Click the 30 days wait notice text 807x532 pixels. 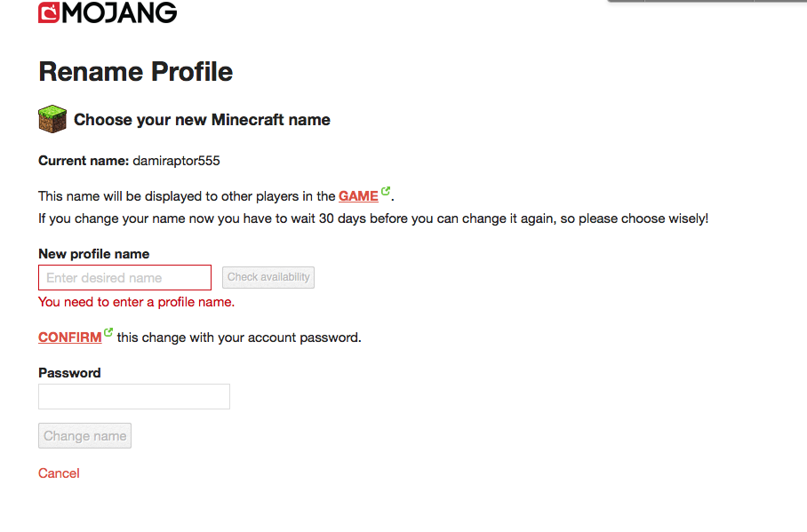point(373,218)
